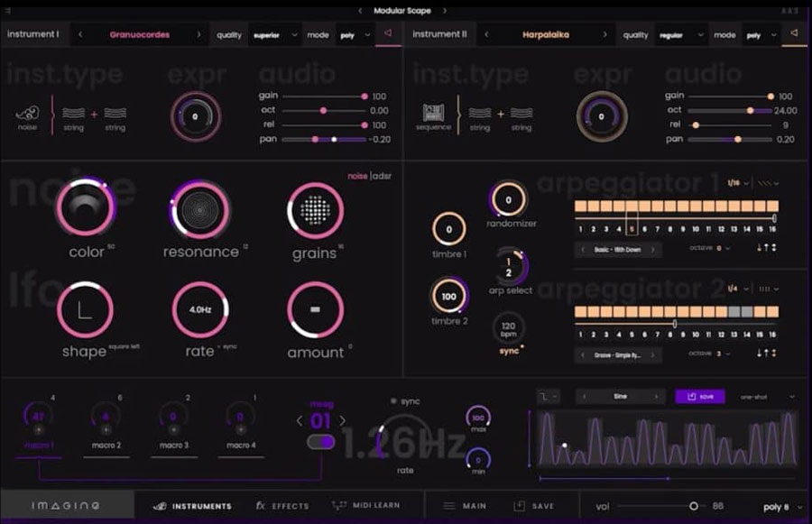Click the mseg max knob
This screenshot has height=524, width=812.
pyautogui.click(x=477, y=417)
